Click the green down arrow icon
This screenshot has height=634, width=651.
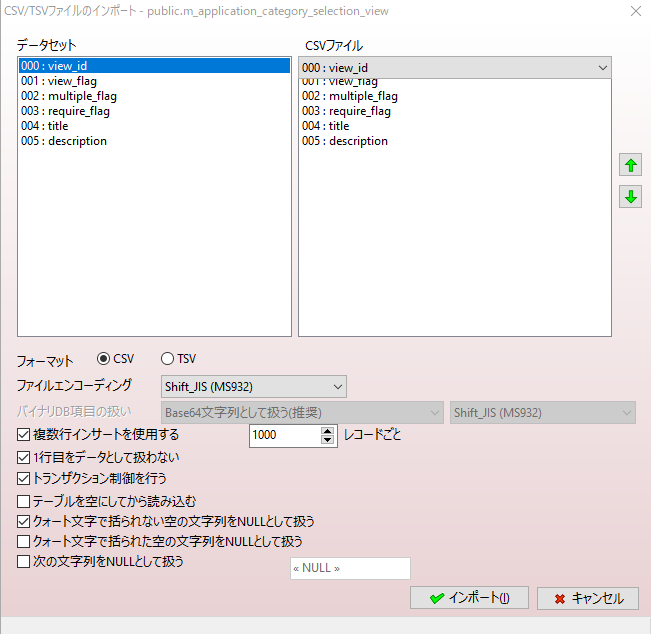click(x=631, y=197)
